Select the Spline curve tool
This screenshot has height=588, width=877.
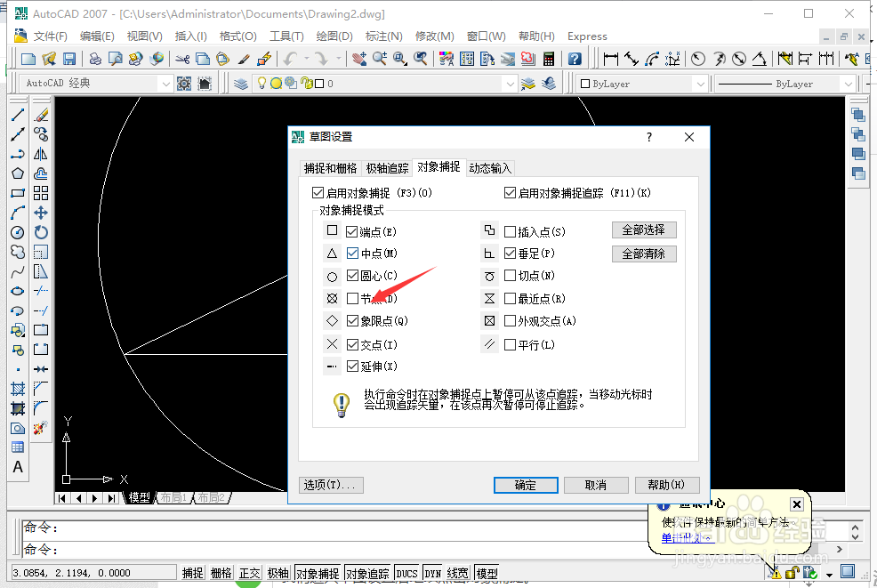tap(18, 272)
